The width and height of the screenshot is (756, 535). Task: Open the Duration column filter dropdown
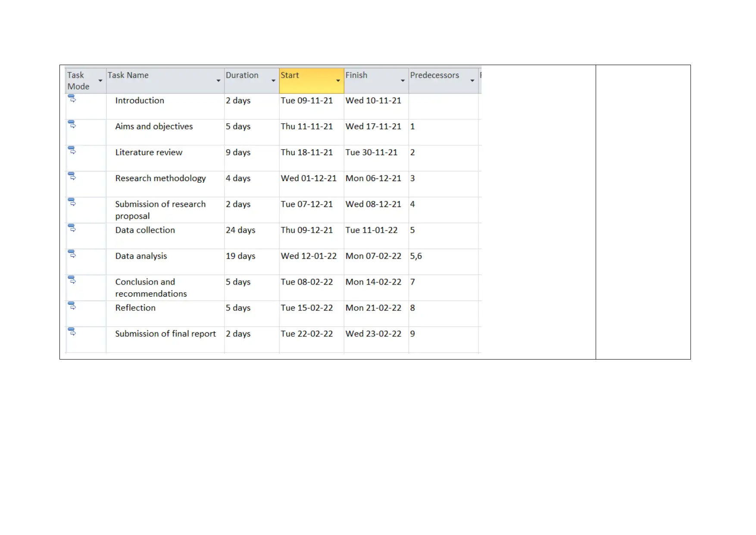[x=273, y=81]
